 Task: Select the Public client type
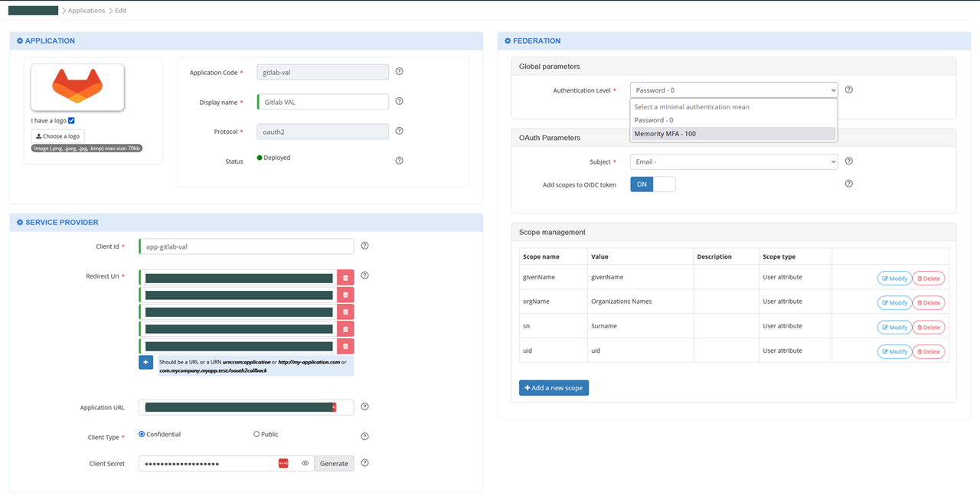(256, 434)
